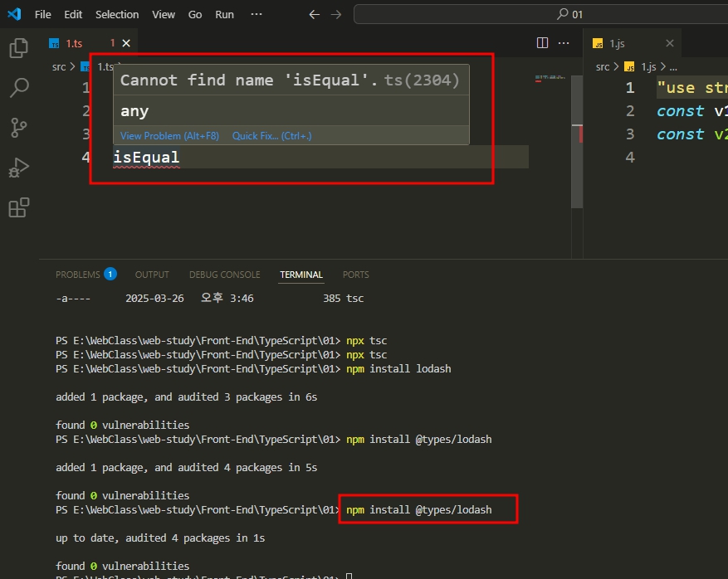Click the minimap in 1.ts editor
This screenshot has height=579, width=728.
click(x=550, y=79)
